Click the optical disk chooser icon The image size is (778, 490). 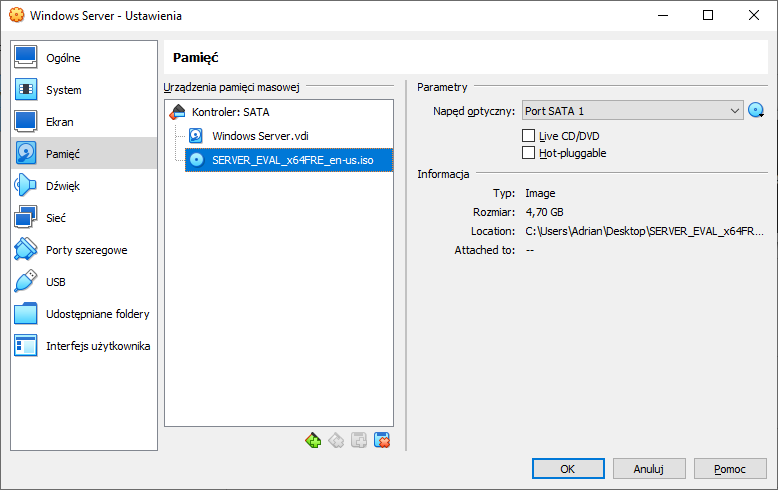pyautogui.click(x=756, y=110)
